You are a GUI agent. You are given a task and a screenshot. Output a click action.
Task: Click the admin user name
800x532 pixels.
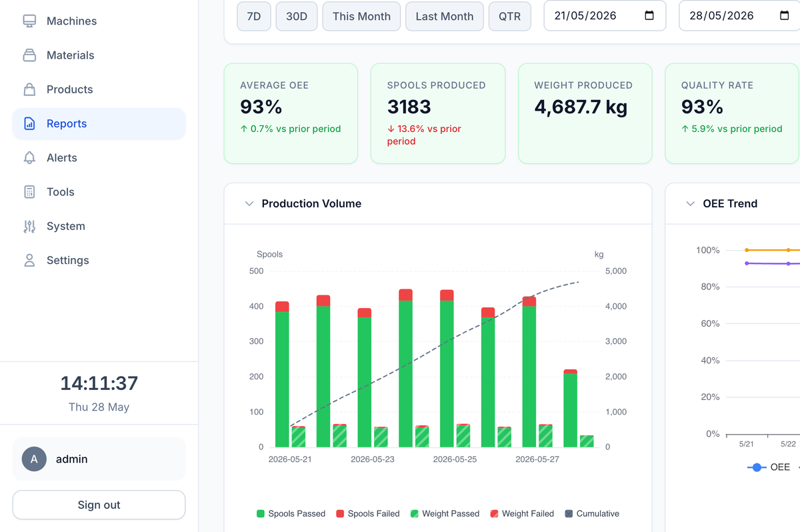click(x=72, y=459)
